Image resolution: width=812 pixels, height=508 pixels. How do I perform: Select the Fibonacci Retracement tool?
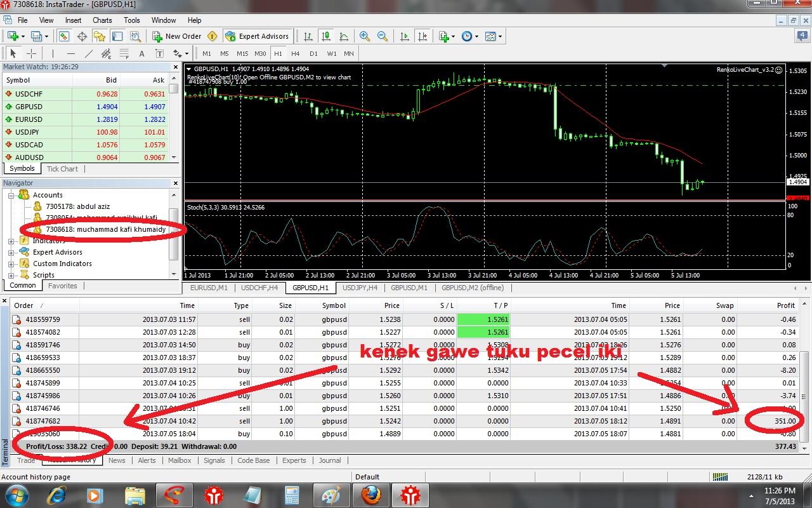point(124,53)
